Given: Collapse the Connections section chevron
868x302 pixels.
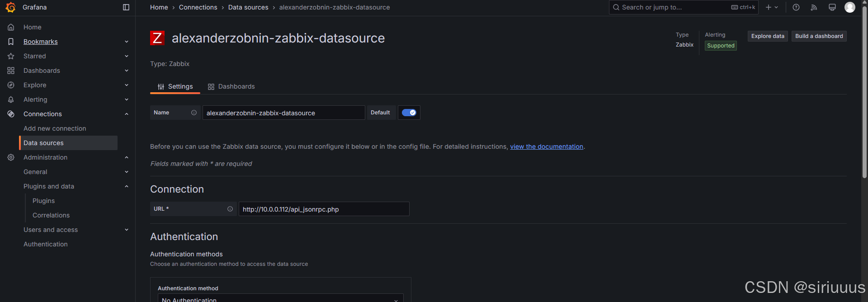Looking at the screenshot, I should pyautogui.click(x=127, y=114).
